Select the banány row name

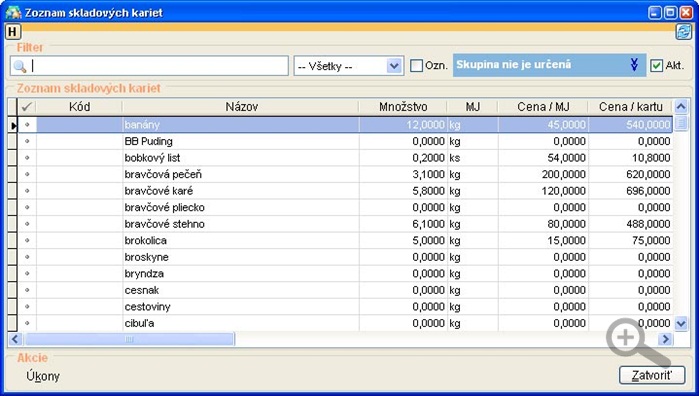[x=142, y=124]
